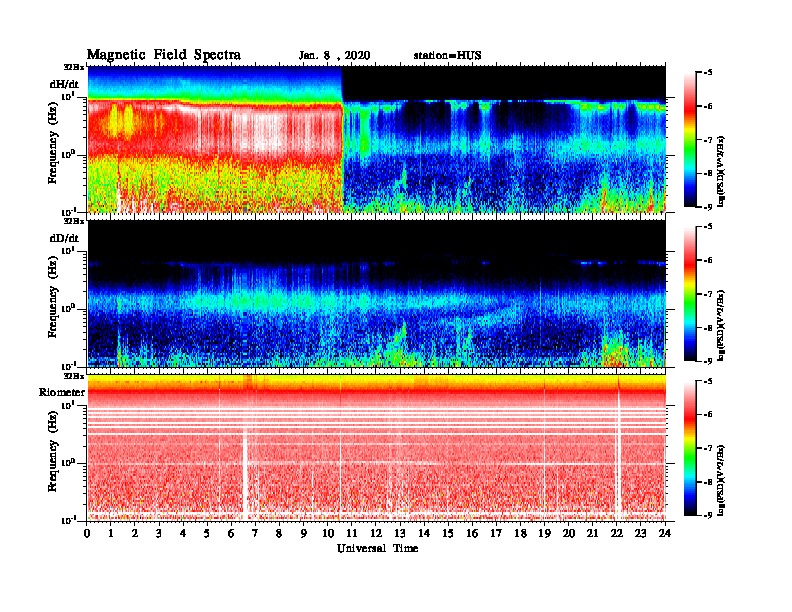Click the -9 tick on dH/dt color bar
792x612 pixels.
(708, 207)
